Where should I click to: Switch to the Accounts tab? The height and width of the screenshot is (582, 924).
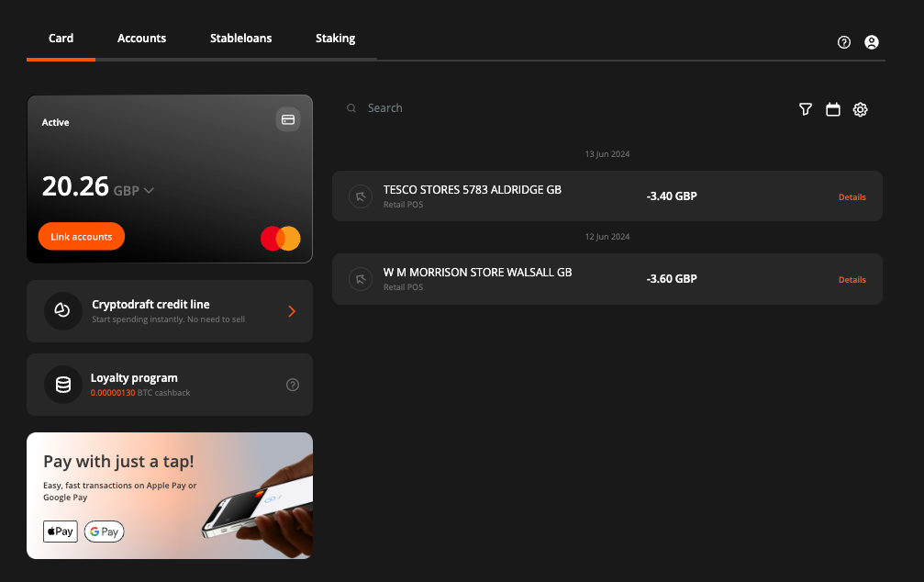pyautogui.click(x=141, y=38)
